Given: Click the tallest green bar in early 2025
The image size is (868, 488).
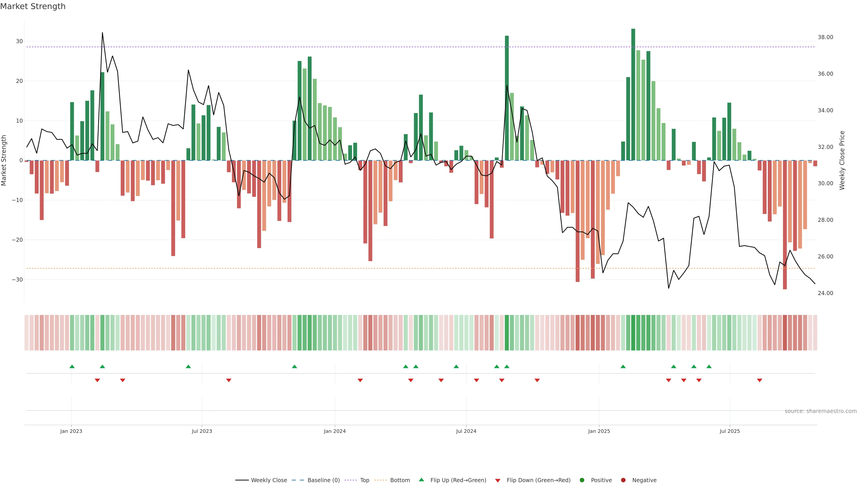Looking at the screenshot, I should [633, 94].
